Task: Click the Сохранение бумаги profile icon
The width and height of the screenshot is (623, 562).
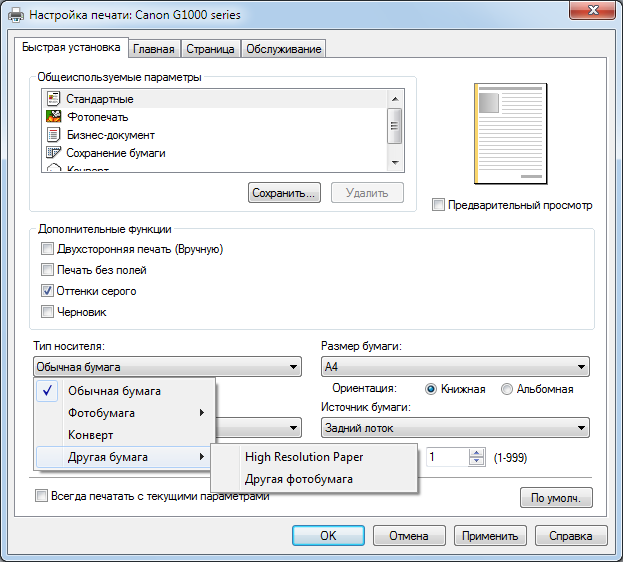Action: point(54,153)
